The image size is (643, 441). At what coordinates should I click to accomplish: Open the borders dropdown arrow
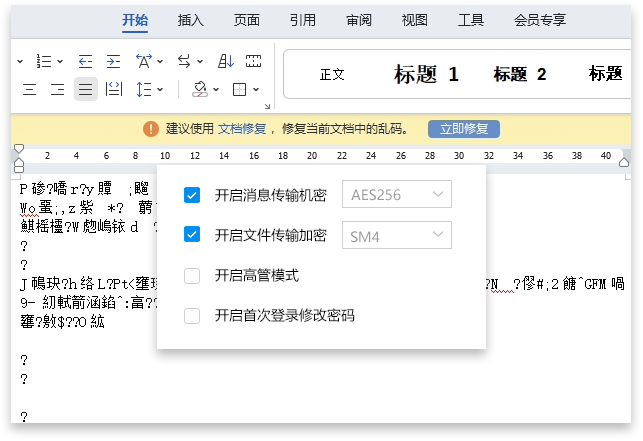(256, 89)
